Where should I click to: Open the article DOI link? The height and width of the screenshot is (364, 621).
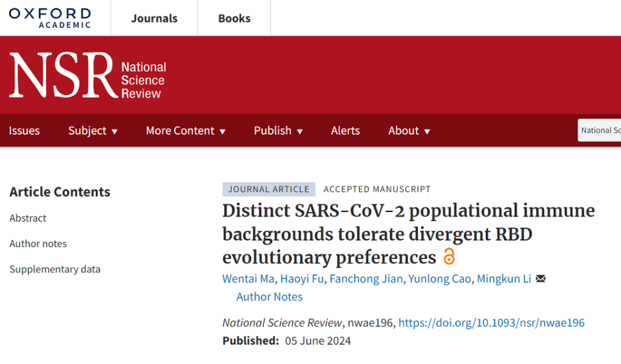(491, 323)
